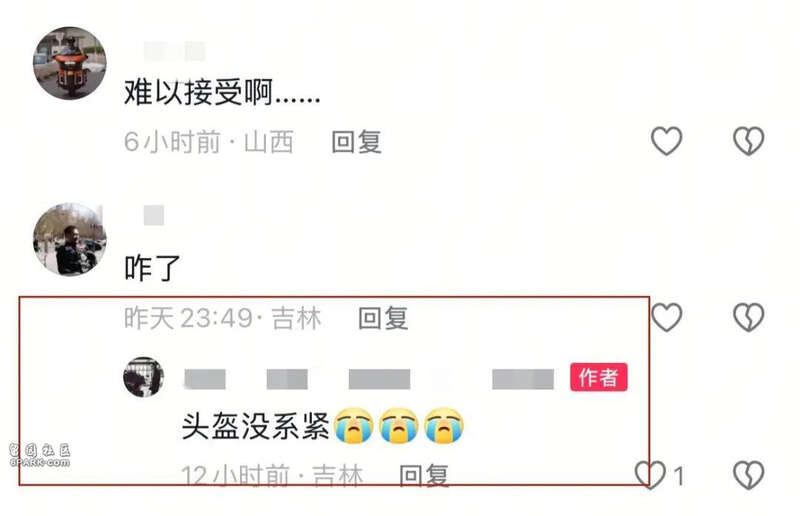The width and height of the screenshot is (800, 516).
Task: Select the comment text "难以接受啊……"
Action: pyautogui.click(x=222, y=92)
